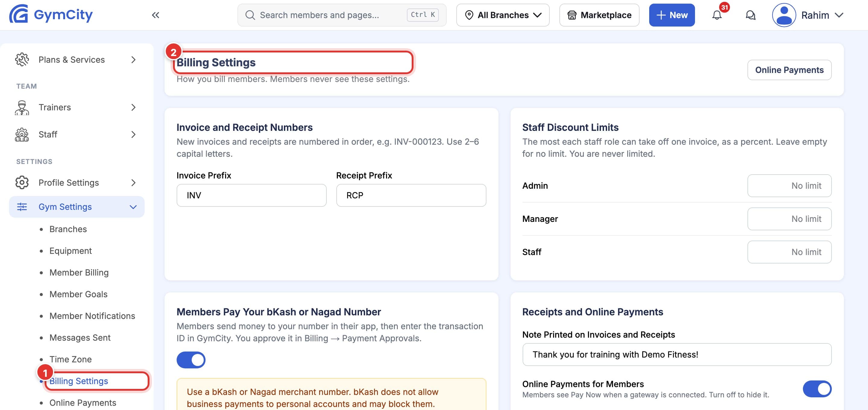Collapse the sidebar with double-chevron icon
Image resolution: width=868 pixels, height=410 pixels.
click(155, 15)
